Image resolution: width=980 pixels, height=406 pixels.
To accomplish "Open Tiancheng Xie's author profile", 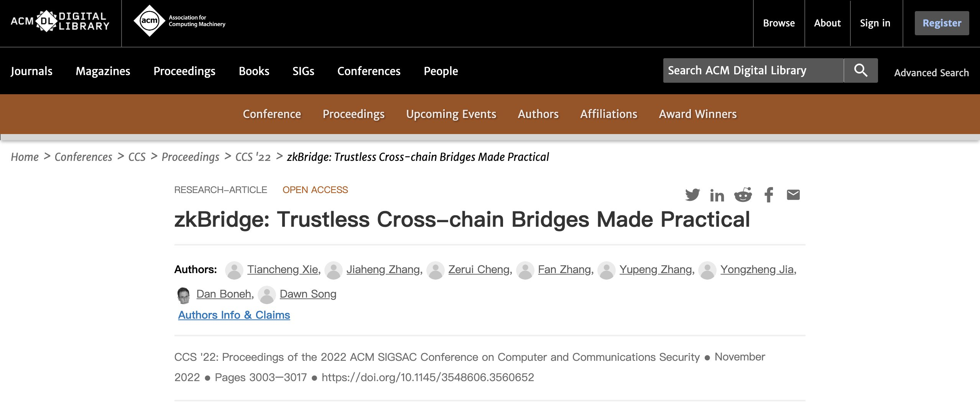I will [283, 270].
